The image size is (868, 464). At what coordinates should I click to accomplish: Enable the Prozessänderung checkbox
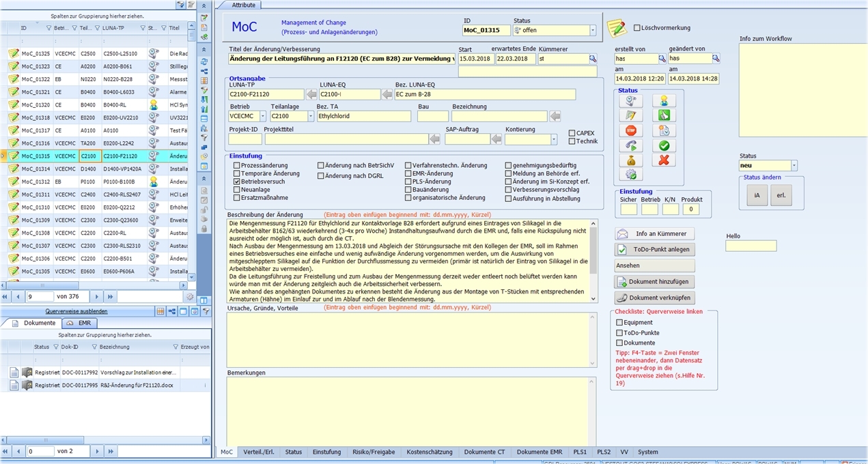(237, 166)
